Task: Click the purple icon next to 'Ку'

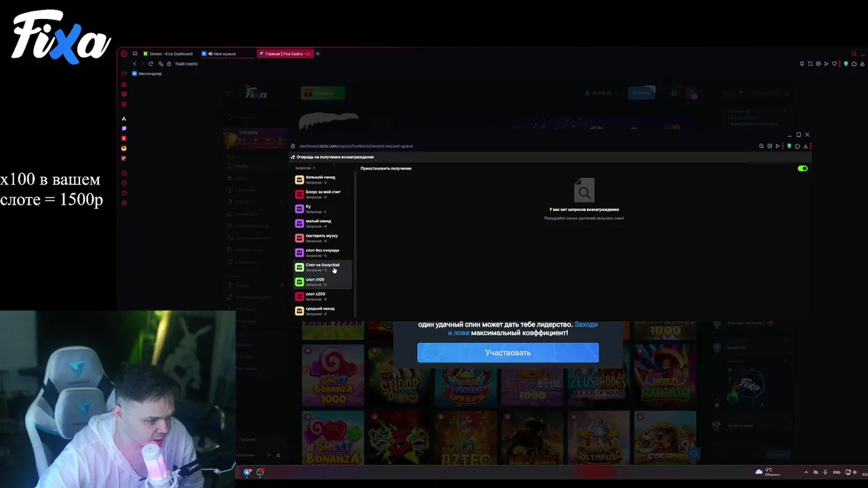Action: [x=299, y=209]
